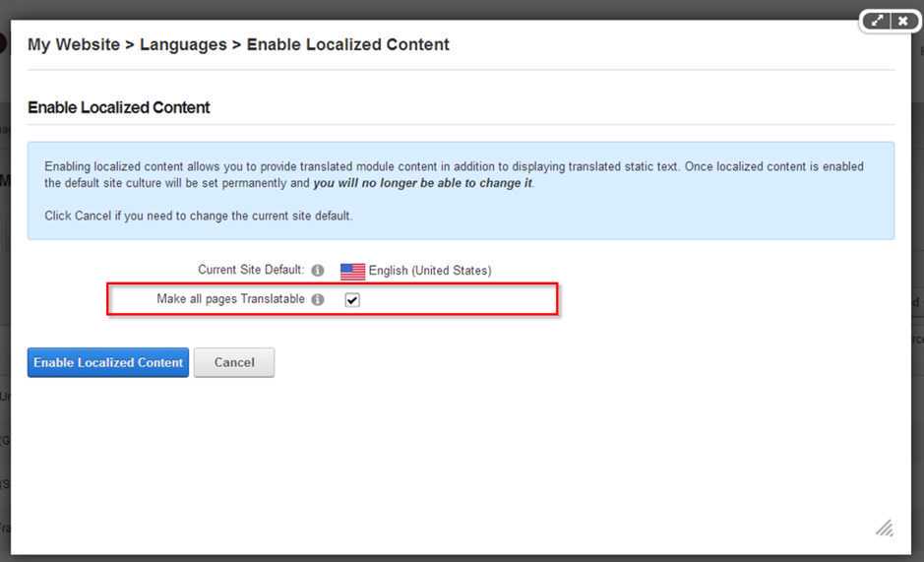Select the English (United States) text
The width and height of the screenshot is (924, 562).
[430, 271]
